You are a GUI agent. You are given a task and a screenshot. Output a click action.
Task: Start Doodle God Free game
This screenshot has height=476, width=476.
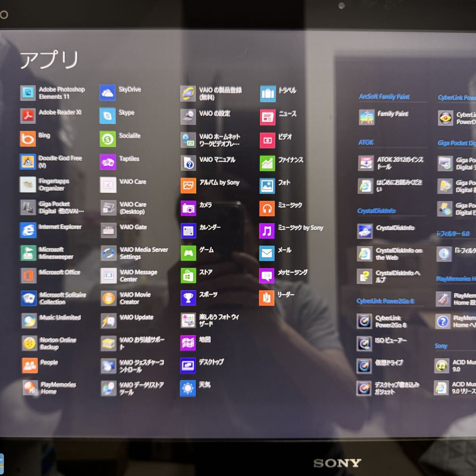[51, 161]
